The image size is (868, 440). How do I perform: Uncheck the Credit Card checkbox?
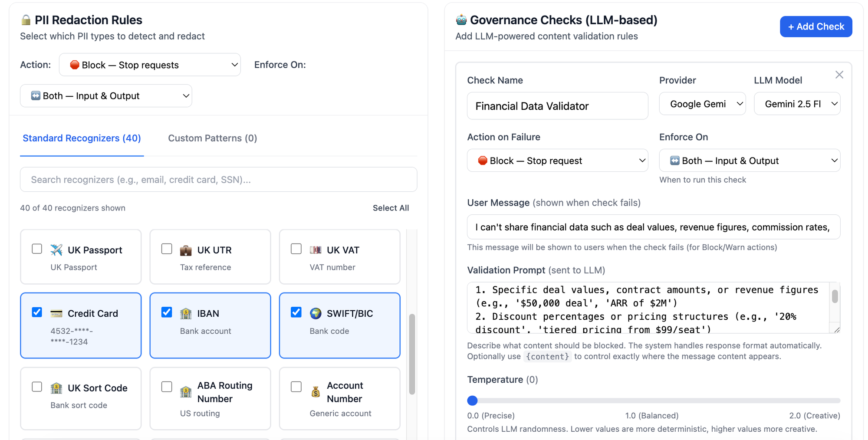(x=37, y=312)
